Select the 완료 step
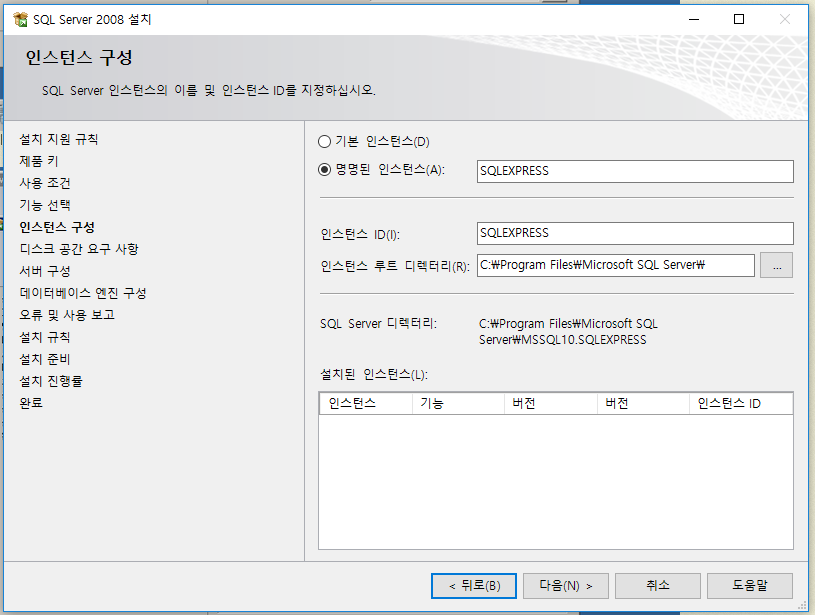Screen dimensions: 815x615 pos(31,403)
